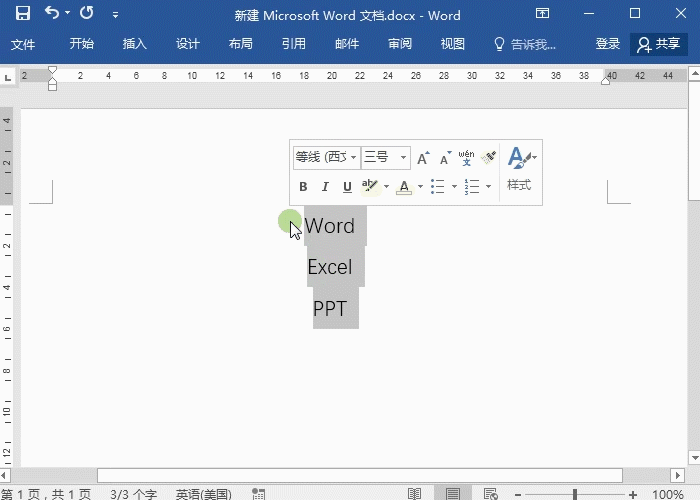Switch to Read Mode view icon

click(x=414, y=494)
